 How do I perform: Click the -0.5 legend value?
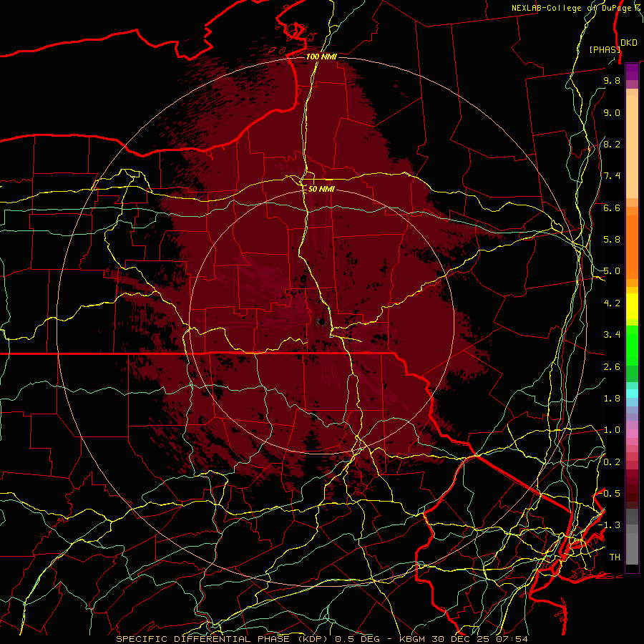610,494
